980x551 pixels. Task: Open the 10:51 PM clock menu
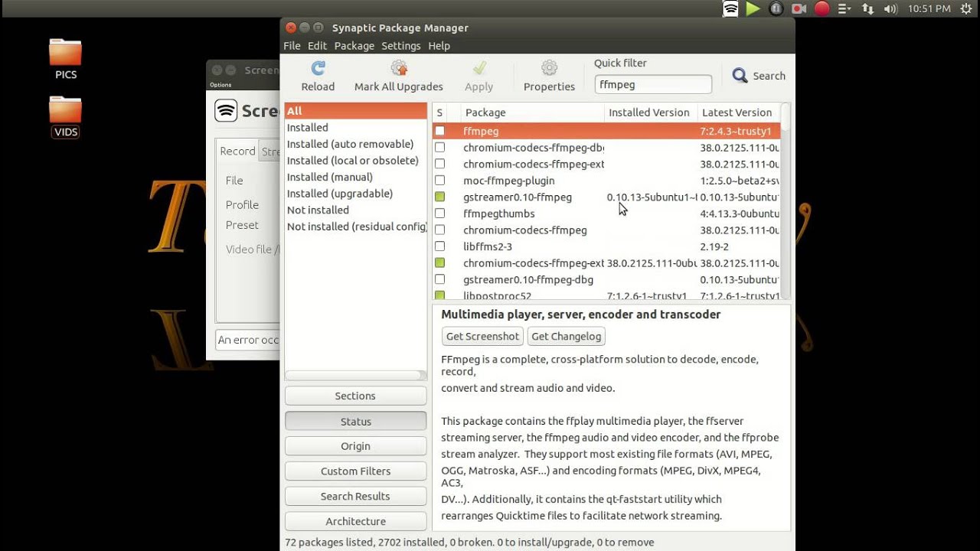click(x=929, y=9)
